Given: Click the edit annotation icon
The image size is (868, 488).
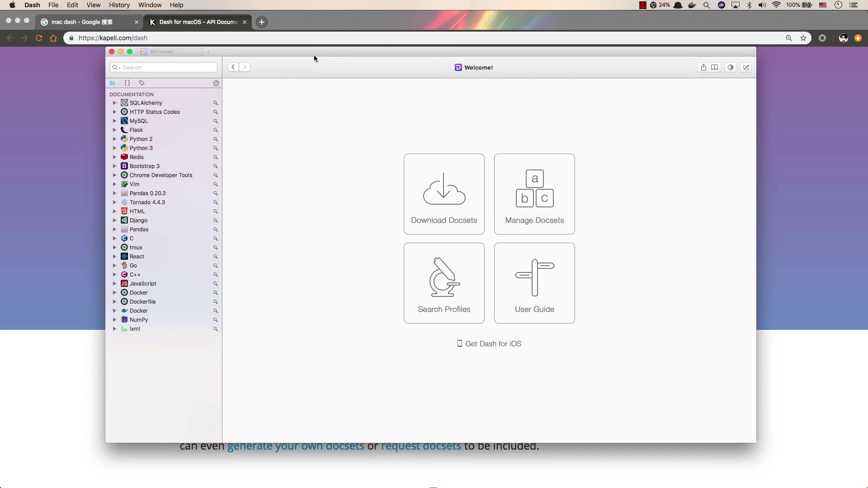Looking at the screenshot, I should 746,67.
